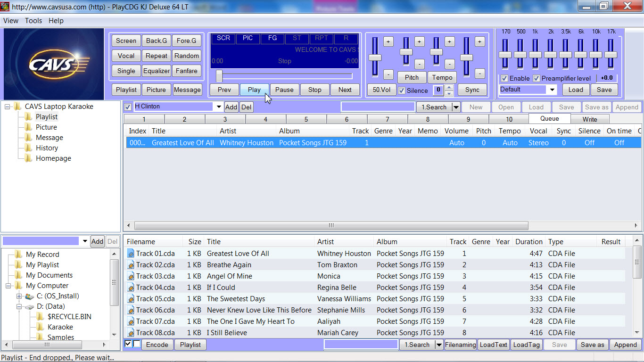Toggle the Random button
Image resolution: width=644 pixels, height=362 pixels.
click(x=187, y=56)
